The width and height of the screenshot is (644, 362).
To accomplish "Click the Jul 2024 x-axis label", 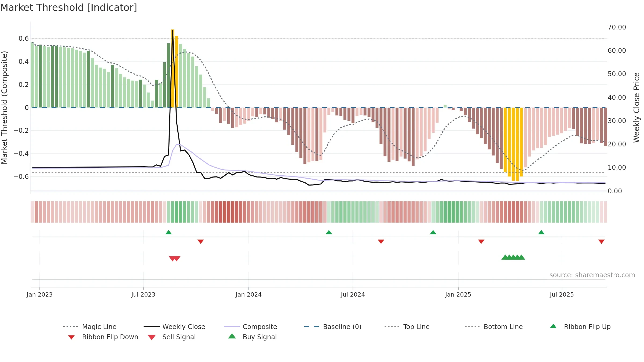I will 353,294.
